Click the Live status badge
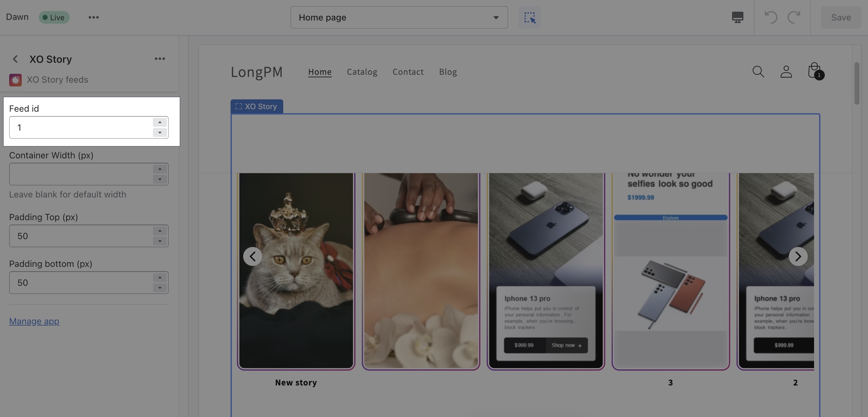868x417 pixels. 54,17
